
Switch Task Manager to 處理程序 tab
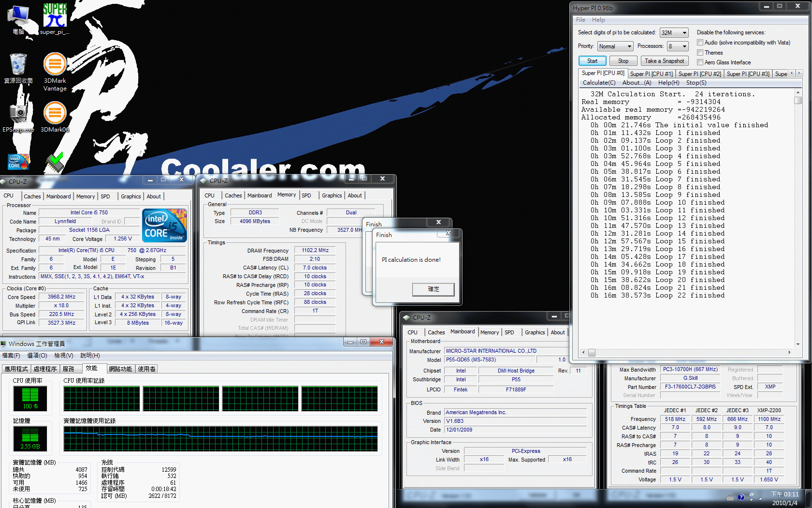coord(45,369)
